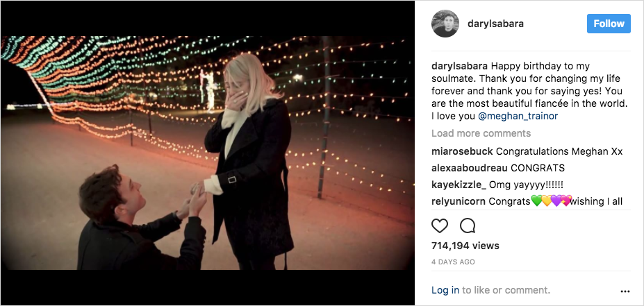Open the @meghan_trainor mention link
644x306 pixels.
tap(518, 116)
